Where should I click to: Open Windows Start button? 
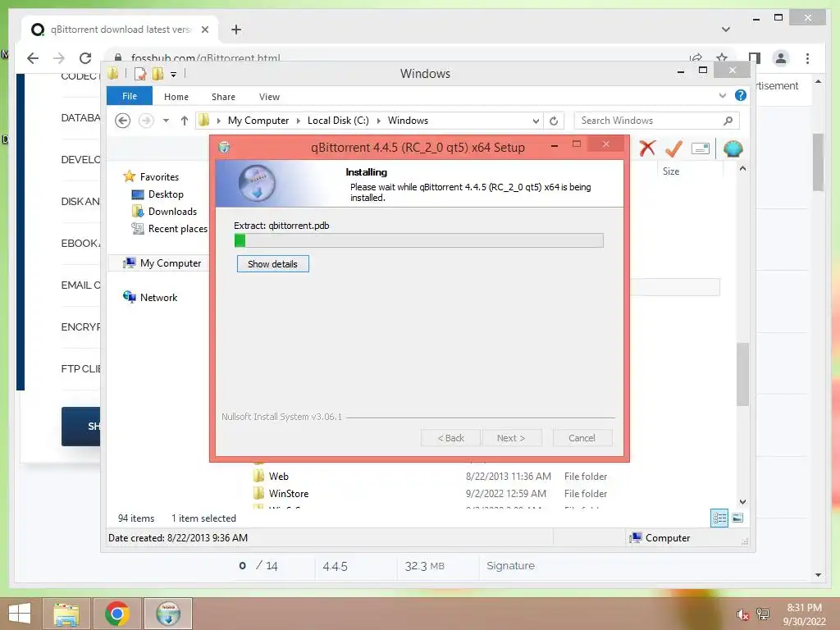tap(20, 614)
